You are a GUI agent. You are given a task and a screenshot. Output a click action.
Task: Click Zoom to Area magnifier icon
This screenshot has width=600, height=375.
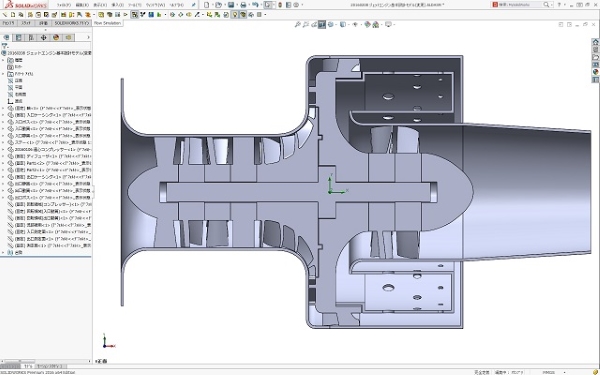(306, 24)
